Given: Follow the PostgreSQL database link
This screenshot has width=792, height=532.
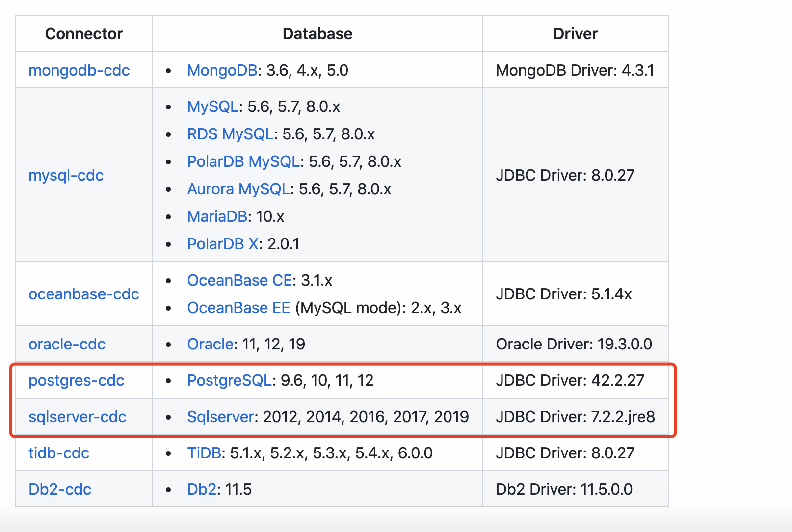Looking at the screenshot, I should point(229,380).
